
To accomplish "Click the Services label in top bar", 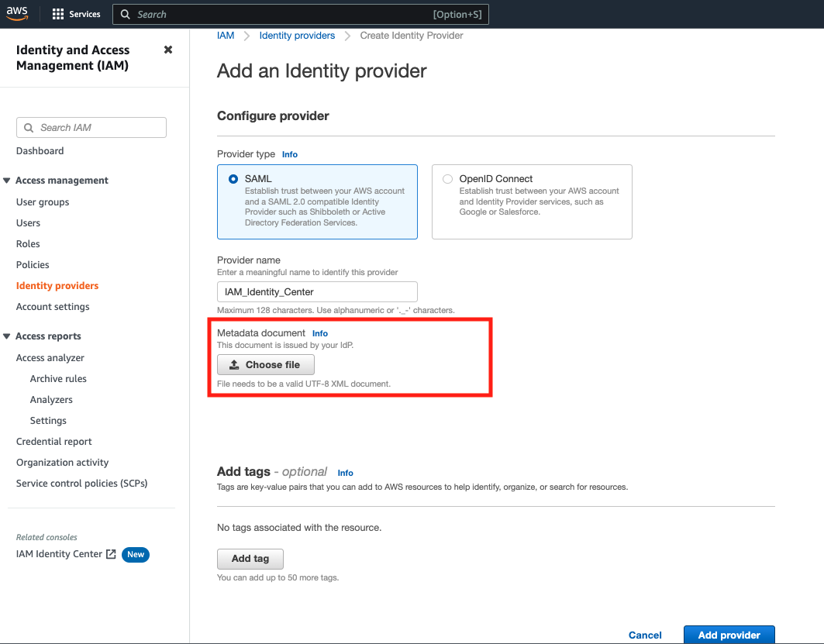I will coord(84,14).
